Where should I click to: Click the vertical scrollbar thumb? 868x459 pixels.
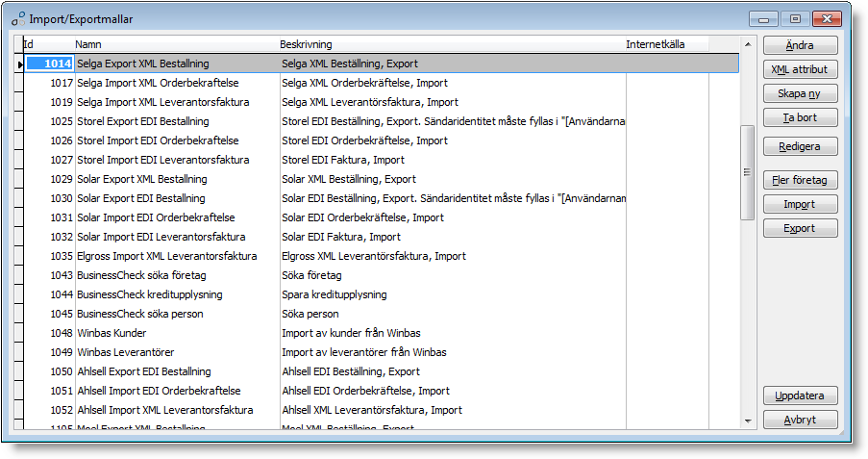coord(747,172)
